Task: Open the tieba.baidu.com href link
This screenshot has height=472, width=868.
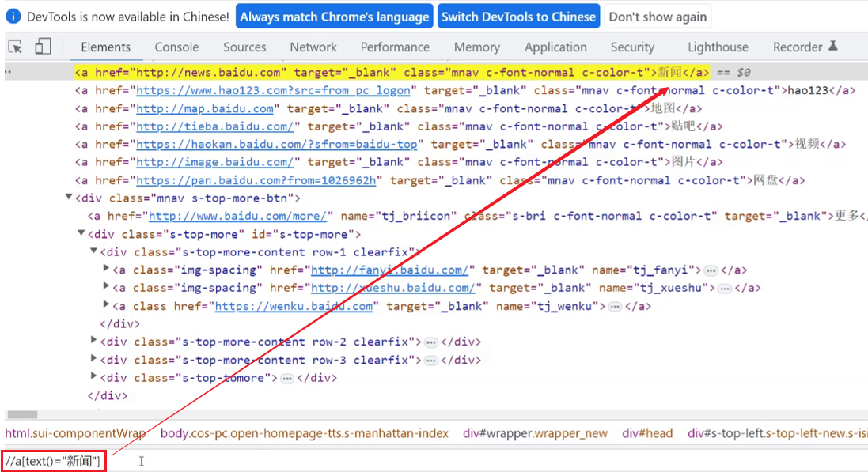Action: pyautogui.click(x=214, y=126)
